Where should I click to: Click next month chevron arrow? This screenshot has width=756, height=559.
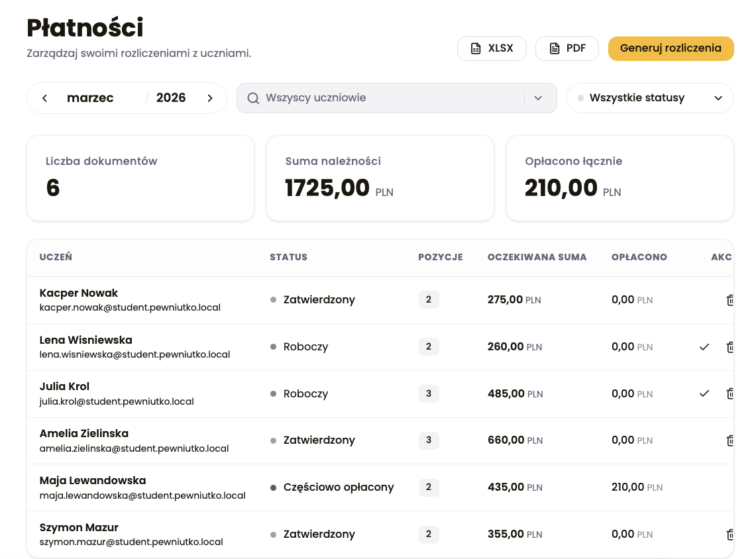point(210,97)
